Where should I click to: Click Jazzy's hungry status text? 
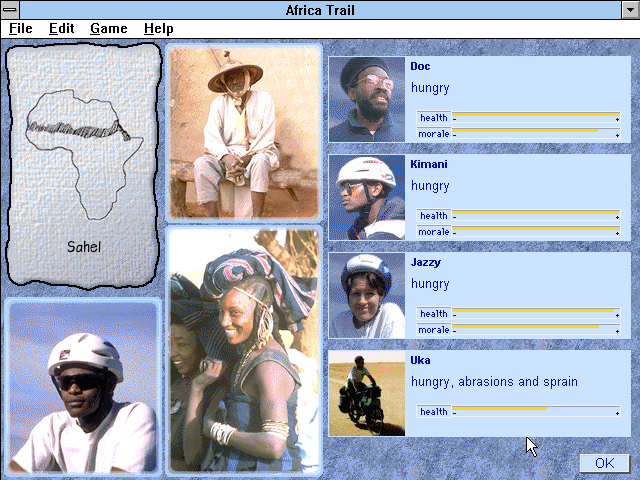coord(430,284)
